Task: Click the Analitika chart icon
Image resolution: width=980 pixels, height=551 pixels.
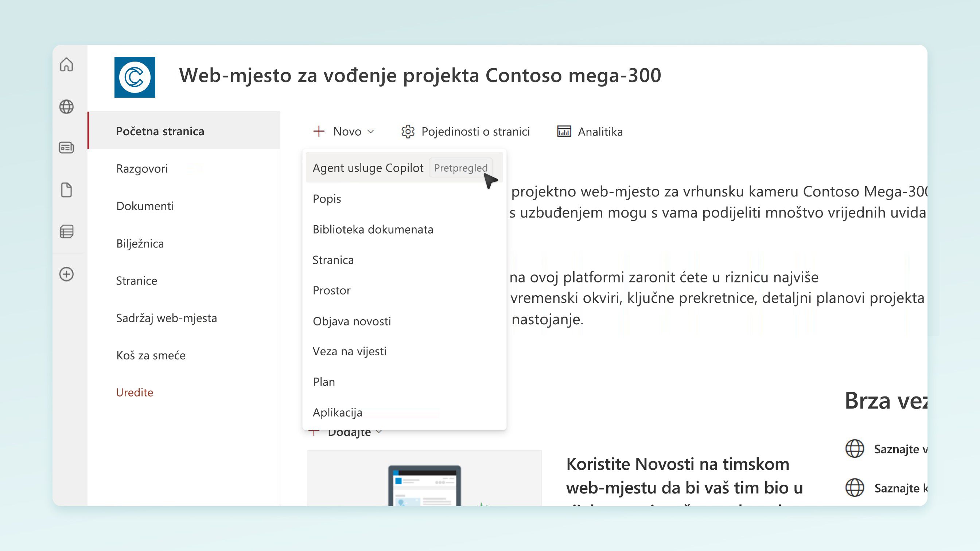Action: pos(564,131)
